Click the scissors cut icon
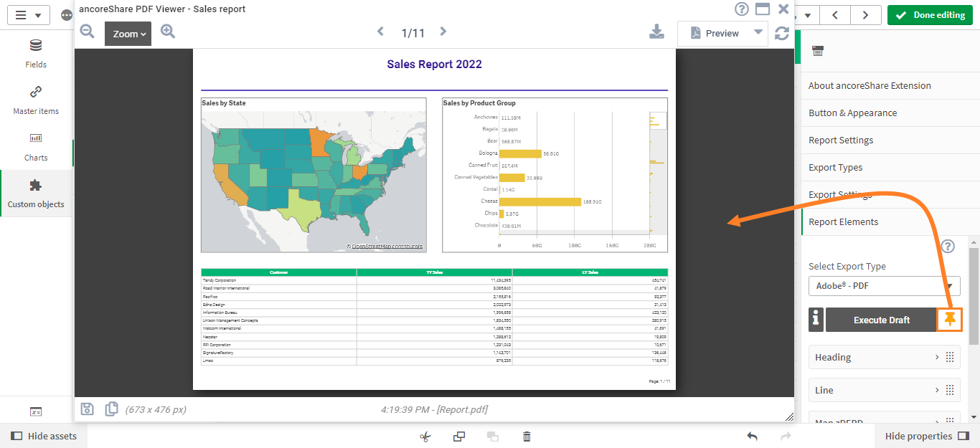 (x=425, y=437)
